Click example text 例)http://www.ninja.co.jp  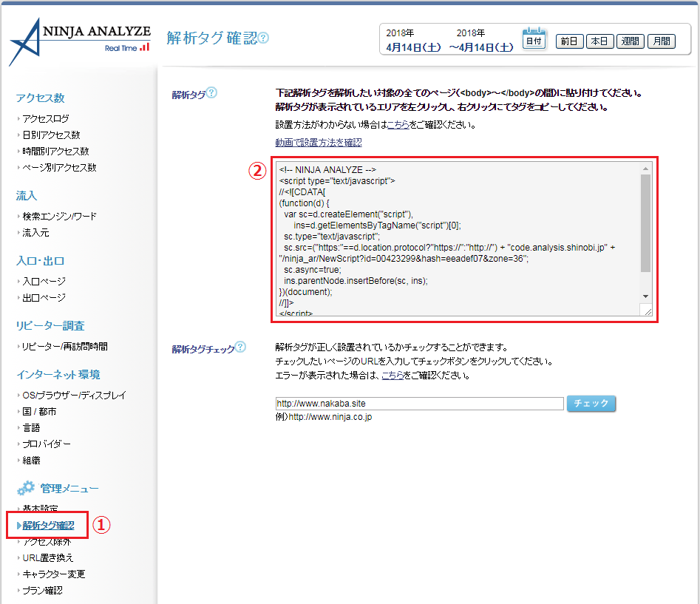pyautogui.click(x=324, y=417)
